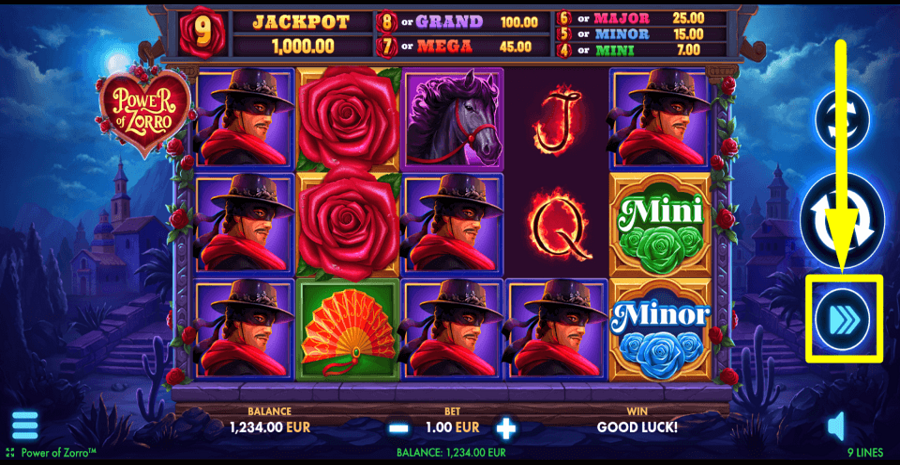
Task: Mute the game with the speaker icon
Action: [836, 427]
